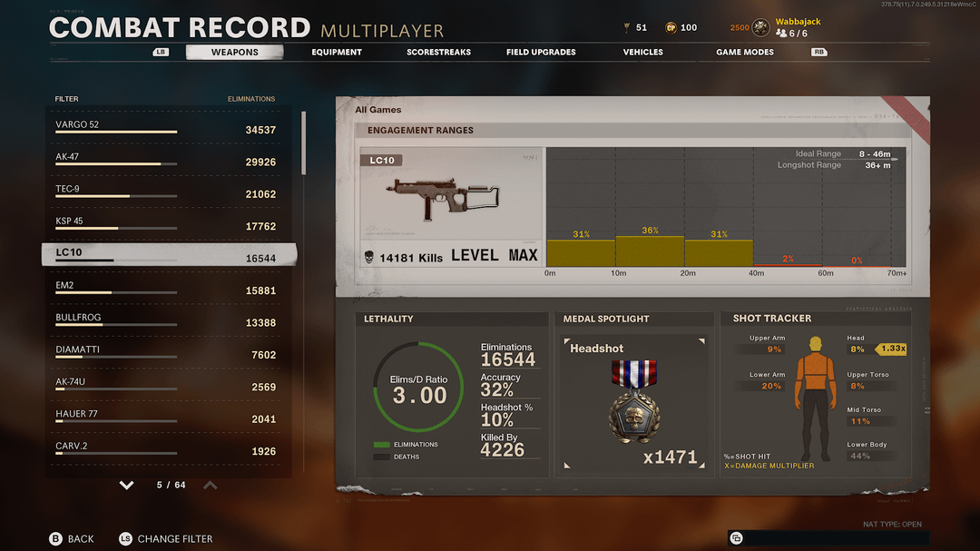Click the Wabbajack player emblem icon
This screenshot has width=980, height=551.
761,27
